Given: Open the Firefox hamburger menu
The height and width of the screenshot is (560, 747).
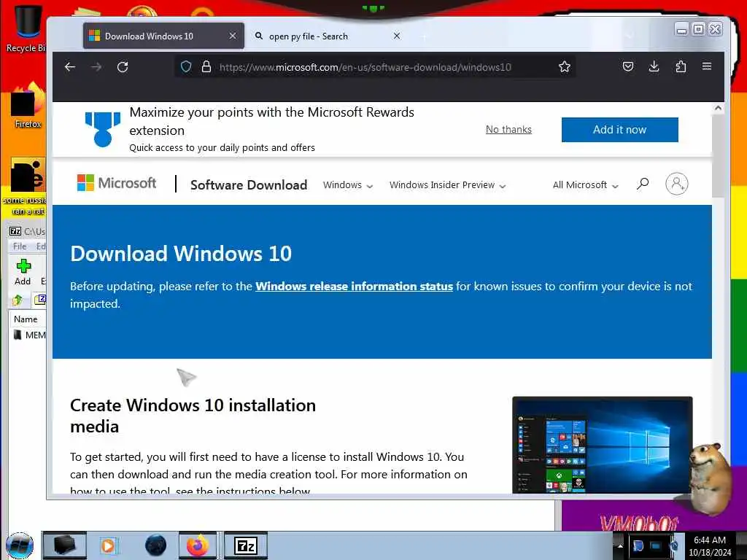Looking at the screenshot, I should [707, 66].
